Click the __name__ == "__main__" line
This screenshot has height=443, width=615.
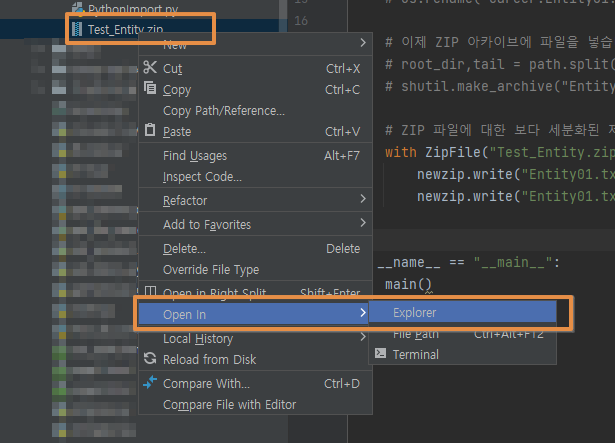[x=468, y=262]
